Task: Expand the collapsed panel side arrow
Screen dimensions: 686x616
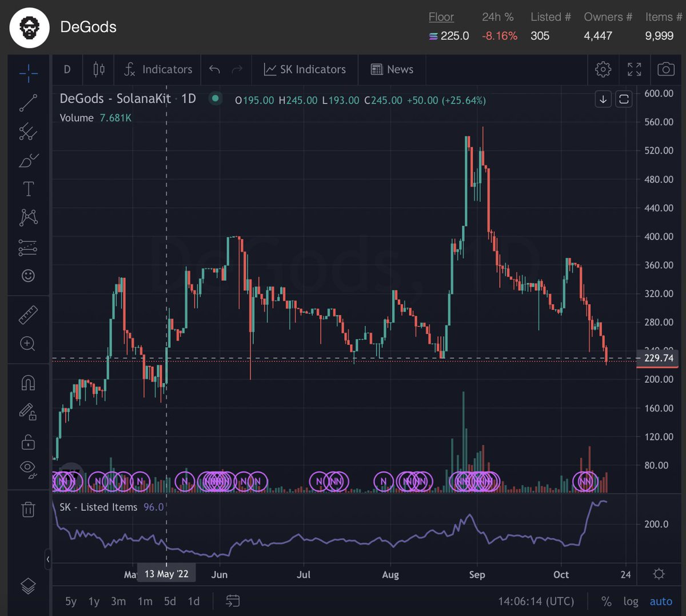Action: [48, 559]
